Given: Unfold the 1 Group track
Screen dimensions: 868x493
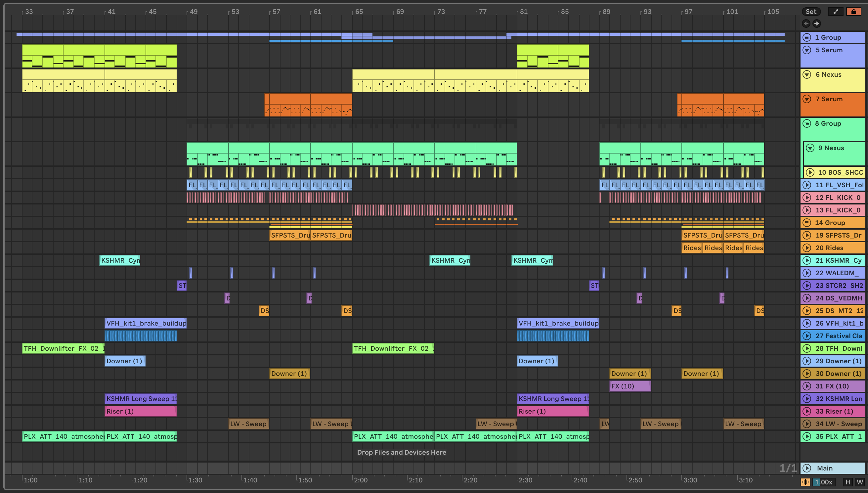Looking at the screenshot, I should click(807, 37).
